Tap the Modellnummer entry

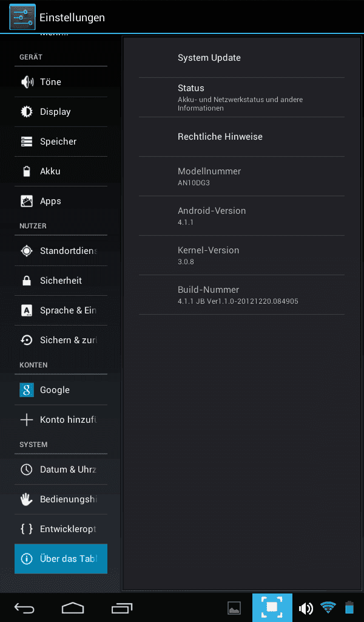point(241,176)
